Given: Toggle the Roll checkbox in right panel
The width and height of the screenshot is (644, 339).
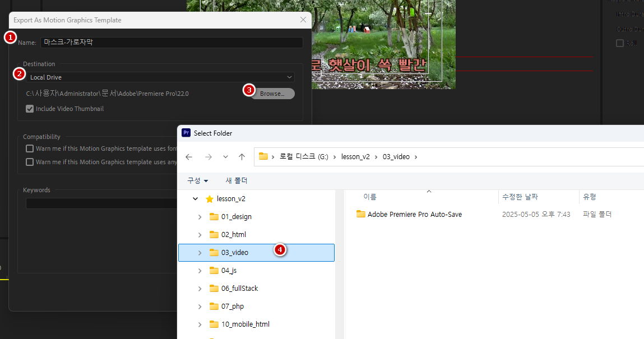Looking at the screenshot, I should [620, 43].
